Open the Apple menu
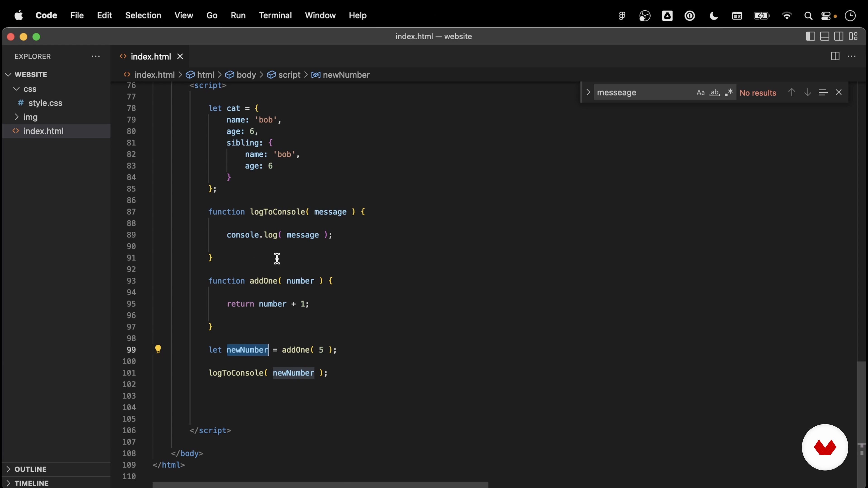Screen dimensions: 868x488 coord(19,16)
